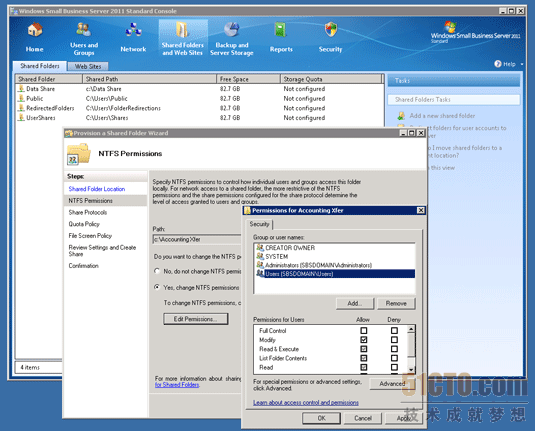Viewport: 535px width, 431px height.
Task: Open Advanced permission settings
Action: [392, 384]
